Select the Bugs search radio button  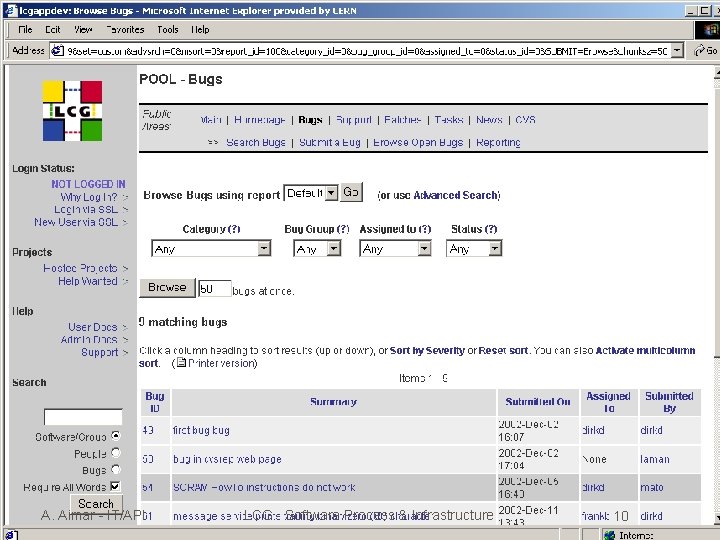(116, 469)
